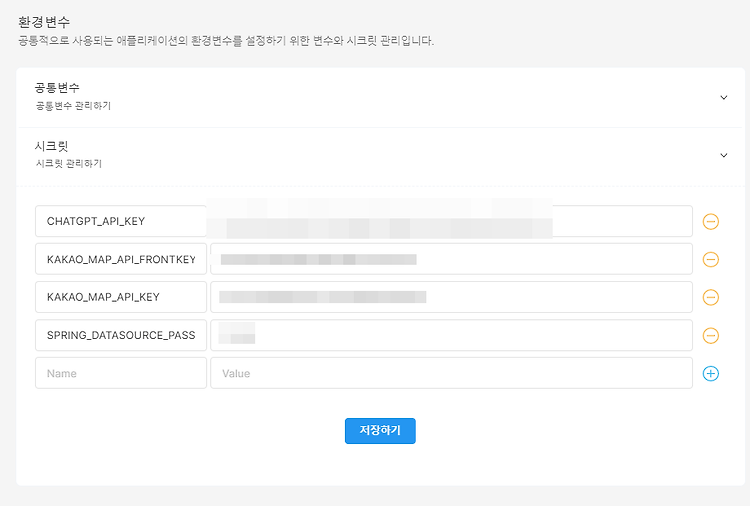
Task: Edit the SPRING_DATASOURCE_PASS value field
Action: 452,335
